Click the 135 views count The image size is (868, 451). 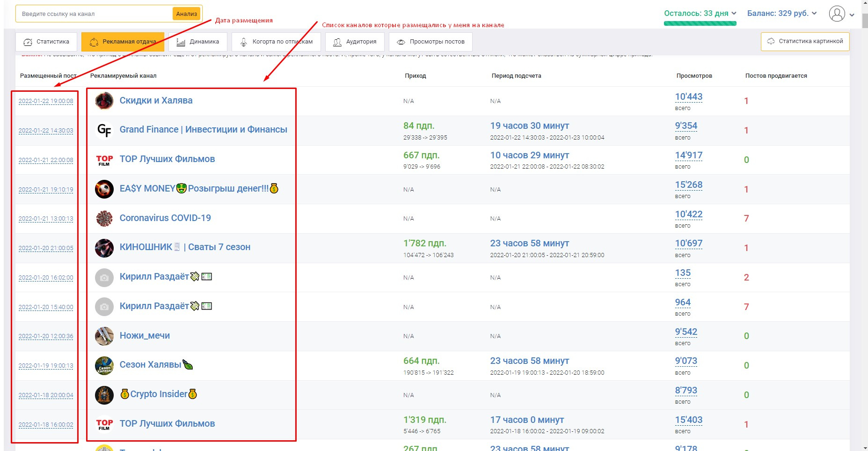[x=683, y=273]
